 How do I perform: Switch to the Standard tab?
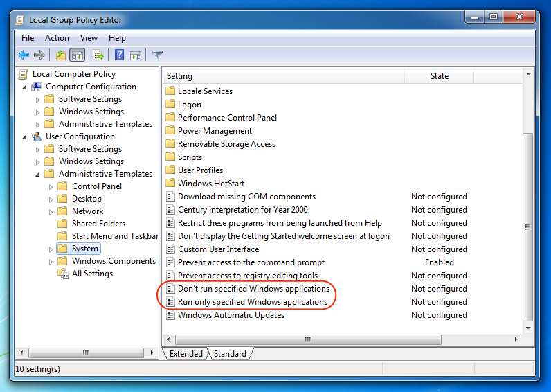(x=230, y=354)
